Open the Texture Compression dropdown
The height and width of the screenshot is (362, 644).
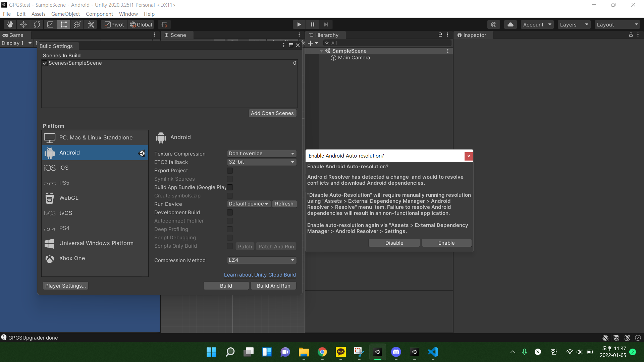(262, 154)
